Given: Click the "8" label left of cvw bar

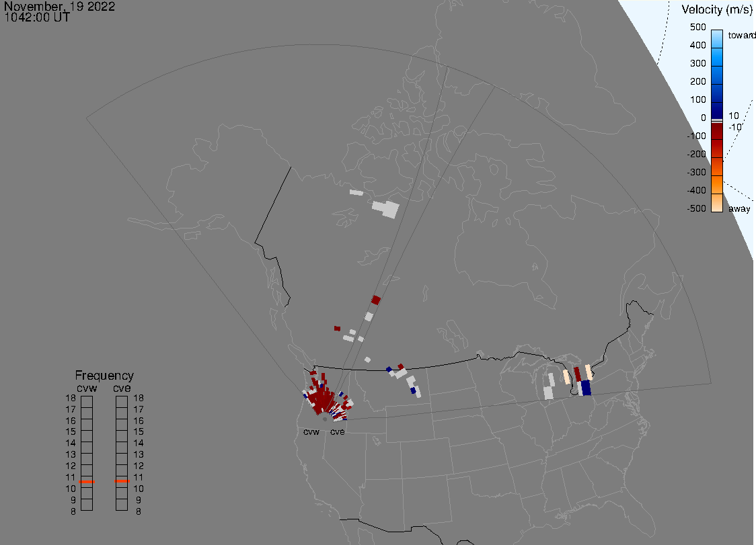Looking at the screenshot, I should [73, 512].
